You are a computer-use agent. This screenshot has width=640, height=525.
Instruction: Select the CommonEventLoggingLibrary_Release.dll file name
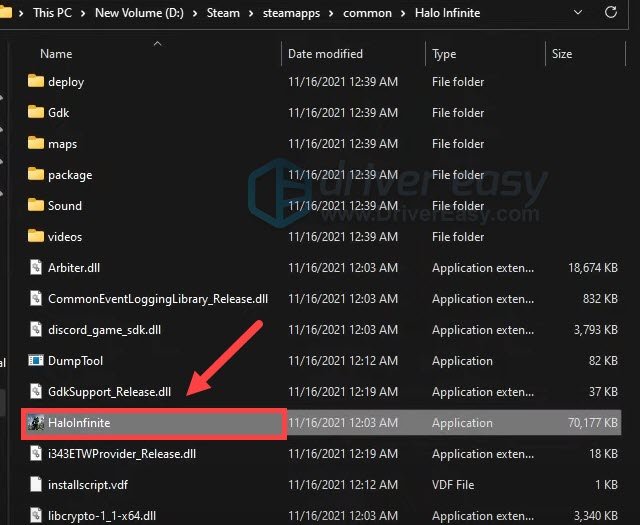pyautogui.click(x=158, y=299)
